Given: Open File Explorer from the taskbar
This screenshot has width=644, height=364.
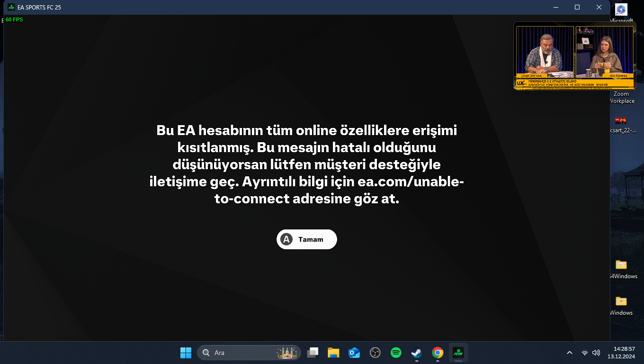Looking at the screenshot, I should 333,353.
